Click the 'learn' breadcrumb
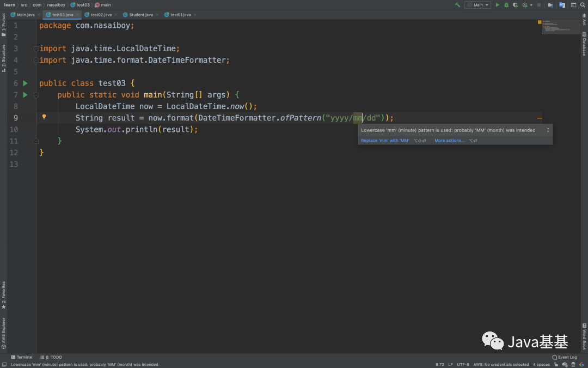This screenshot has width=588, height=368. [9, 5]
